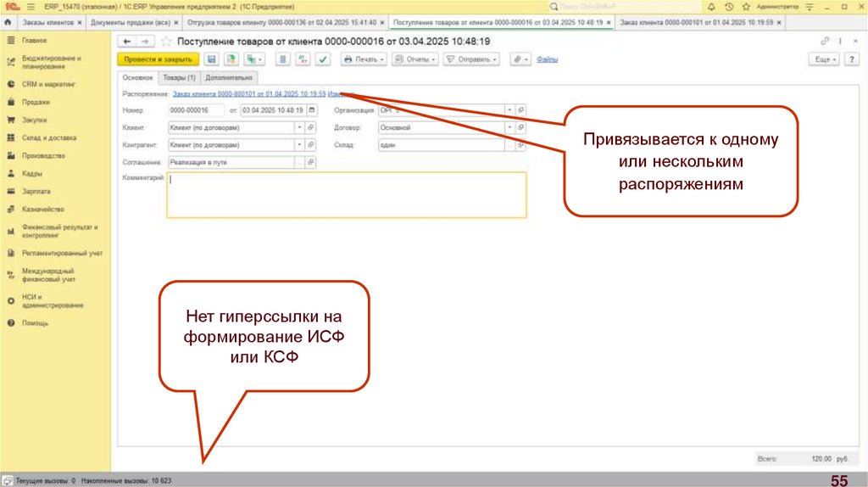This screenshot has width=868, height=487.
Task: Open the paperclip attachments dropdown
Action: (x=520, y=59)
